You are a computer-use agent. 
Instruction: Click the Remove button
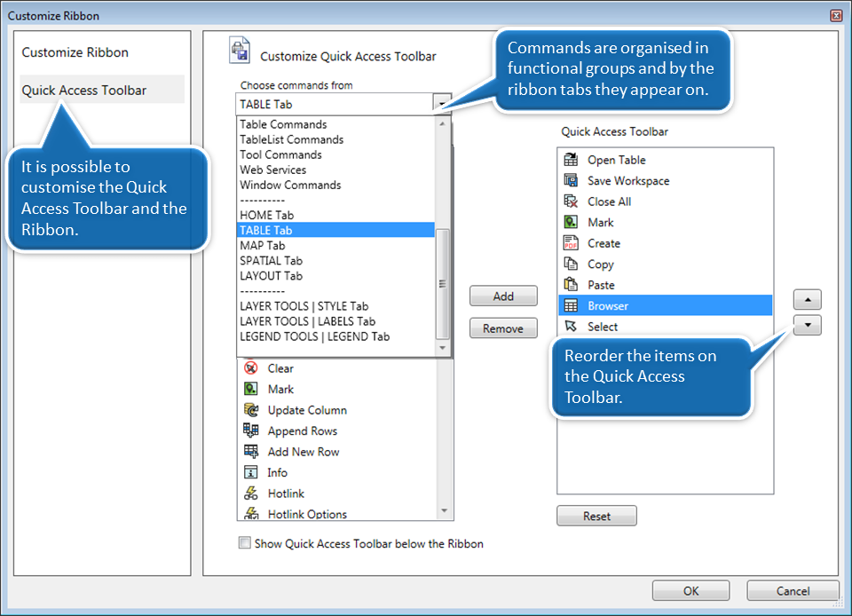[x=503, y=328]
